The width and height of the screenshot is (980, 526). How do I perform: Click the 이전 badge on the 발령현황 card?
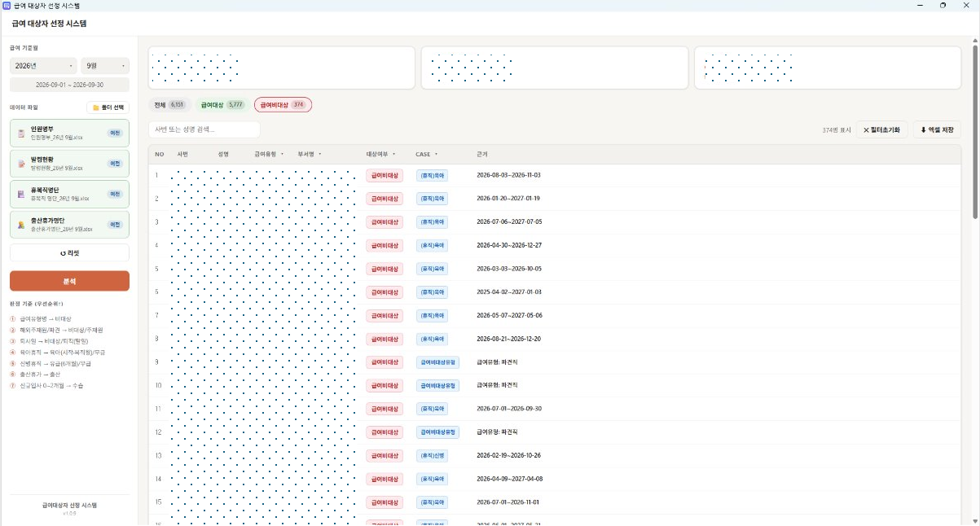(116, 164)
